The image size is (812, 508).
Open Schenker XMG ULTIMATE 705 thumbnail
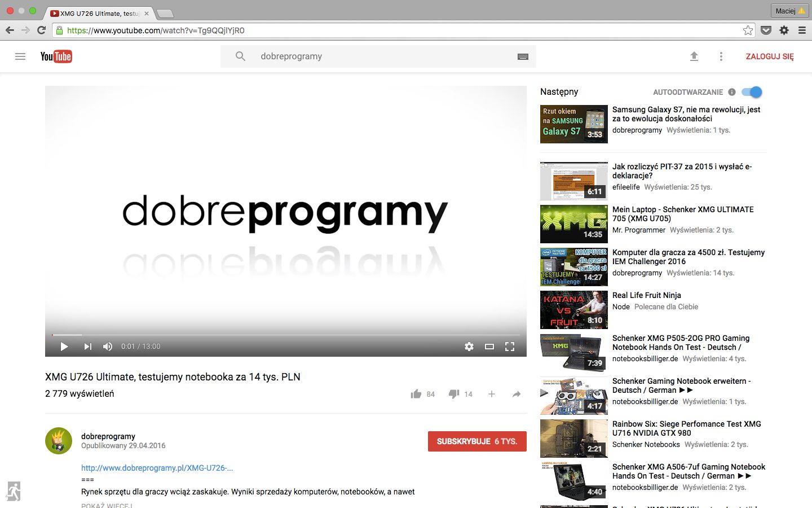pos(574,224)
